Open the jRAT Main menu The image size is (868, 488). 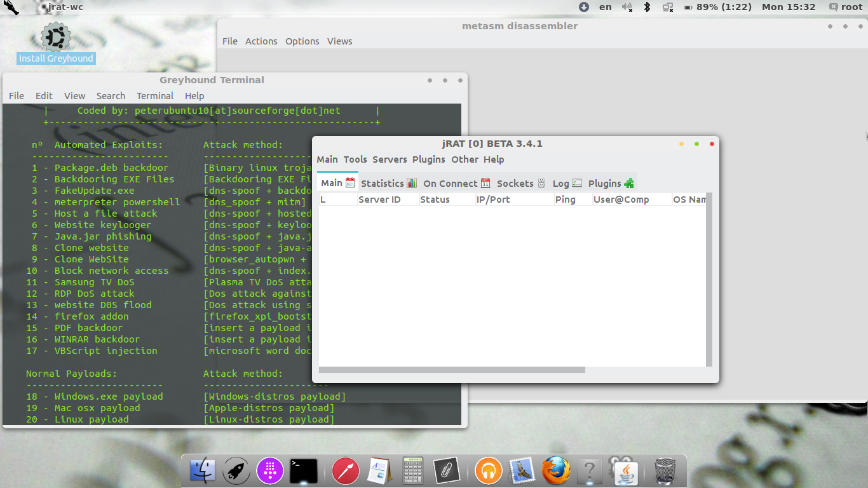point(327,159)
